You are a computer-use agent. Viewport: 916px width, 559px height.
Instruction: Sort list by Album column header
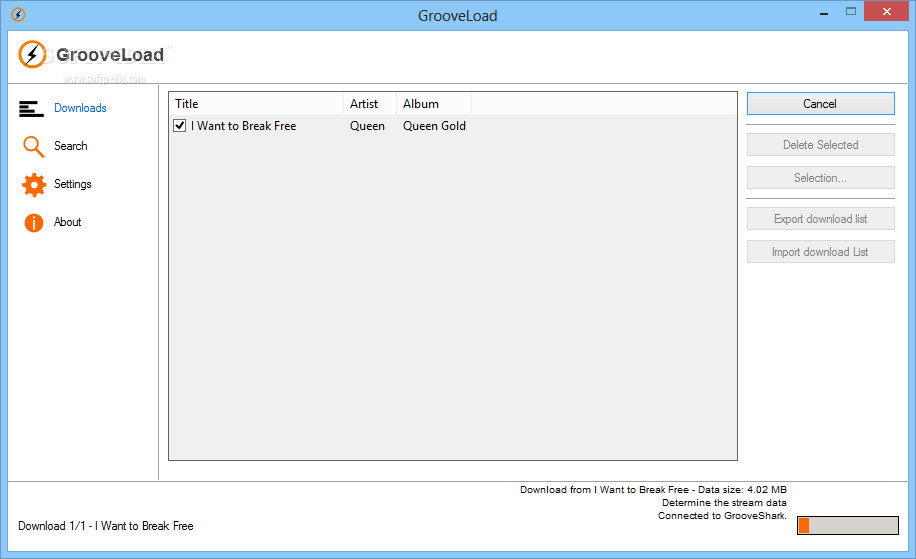click(x=433, y=104)
